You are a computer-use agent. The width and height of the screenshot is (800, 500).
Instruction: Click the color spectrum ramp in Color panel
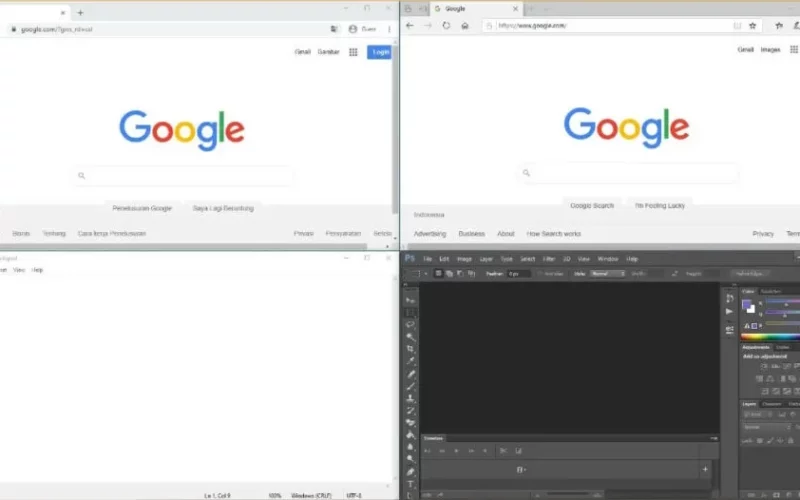click(x=770, y=337)
